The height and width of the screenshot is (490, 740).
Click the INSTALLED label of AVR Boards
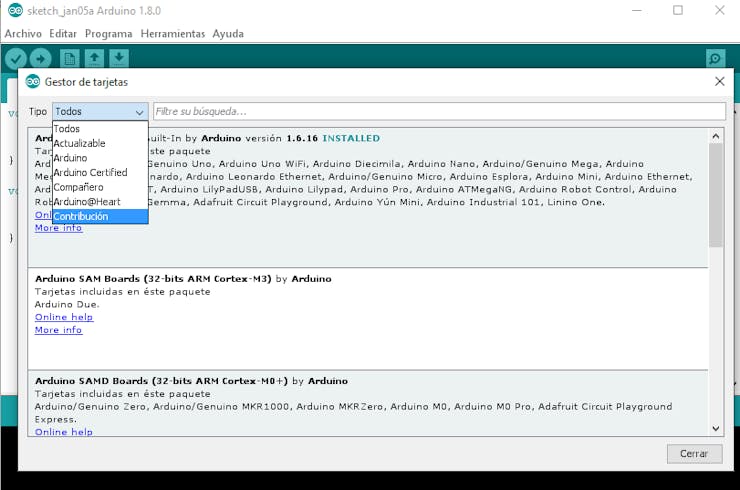point(351,138)
